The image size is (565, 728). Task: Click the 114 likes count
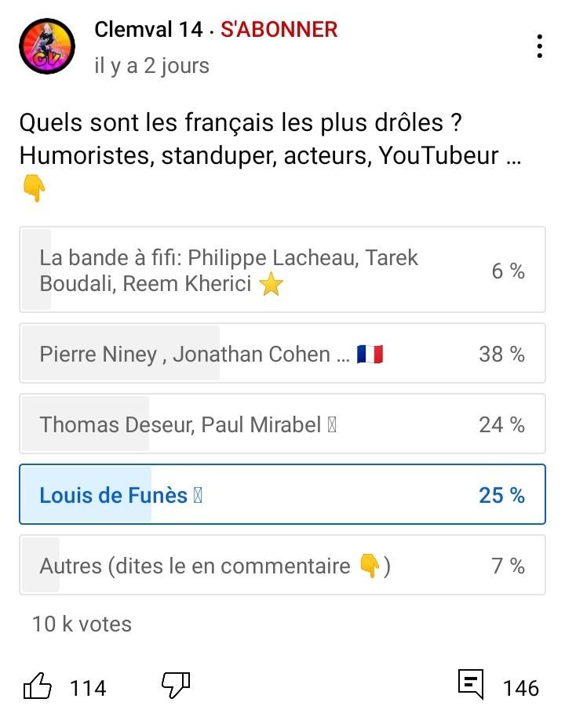click(88, 688)
